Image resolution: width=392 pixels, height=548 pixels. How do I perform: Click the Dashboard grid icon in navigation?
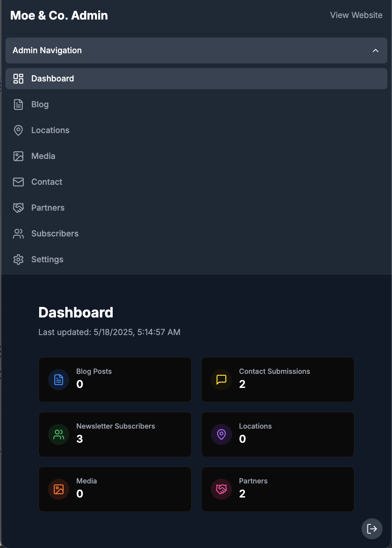pyautogui.click(x=18, y=79)
